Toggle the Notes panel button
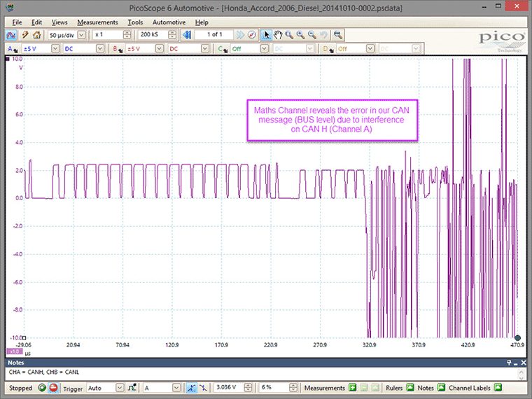Screen dimensions: 532x399 click(441, 388)
